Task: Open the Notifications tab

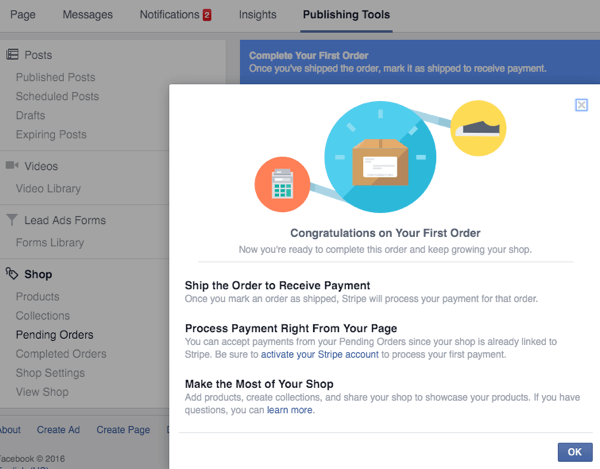Action: pyautogui.click(x=174, y=15)
